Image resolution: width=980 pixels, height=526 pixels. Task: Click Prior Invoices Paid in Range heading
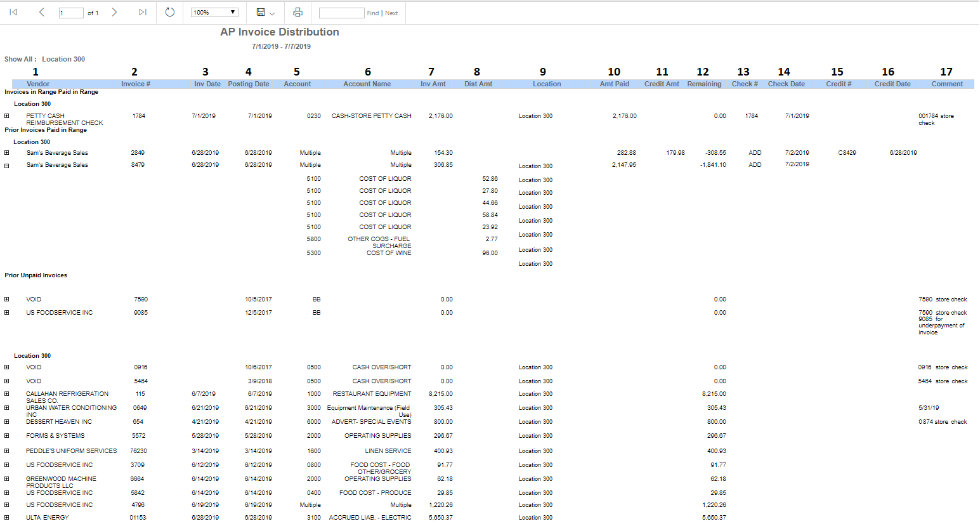tap(46, 130)
